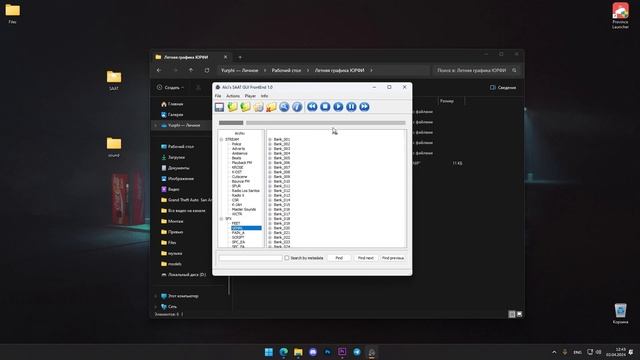Click the Find button
The height and width of the screenshot is (360, 640).
339,258
